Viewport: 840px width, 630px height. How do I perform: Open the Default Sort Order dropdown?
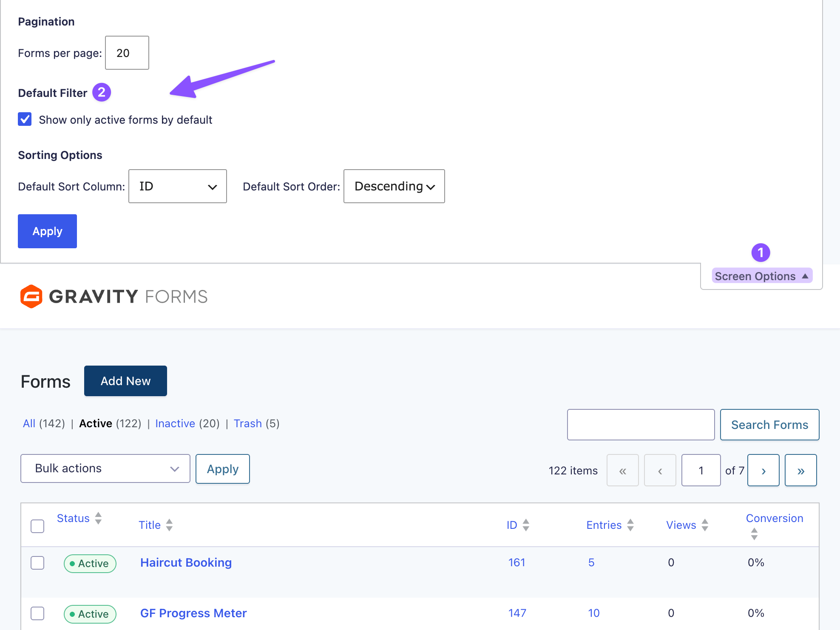(x=394, y=186)
